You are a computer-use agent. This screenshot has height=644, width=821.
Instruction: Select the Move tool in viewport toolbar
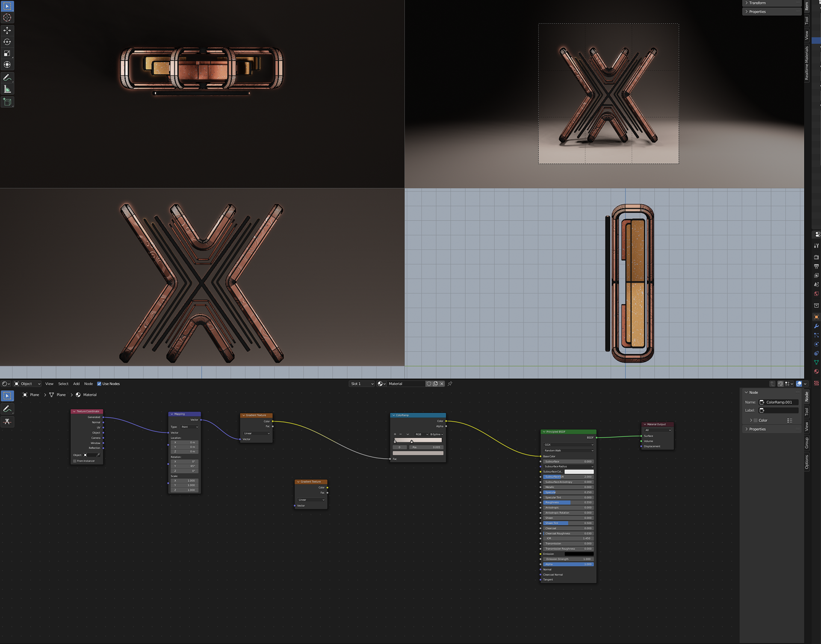pos(7,30)
